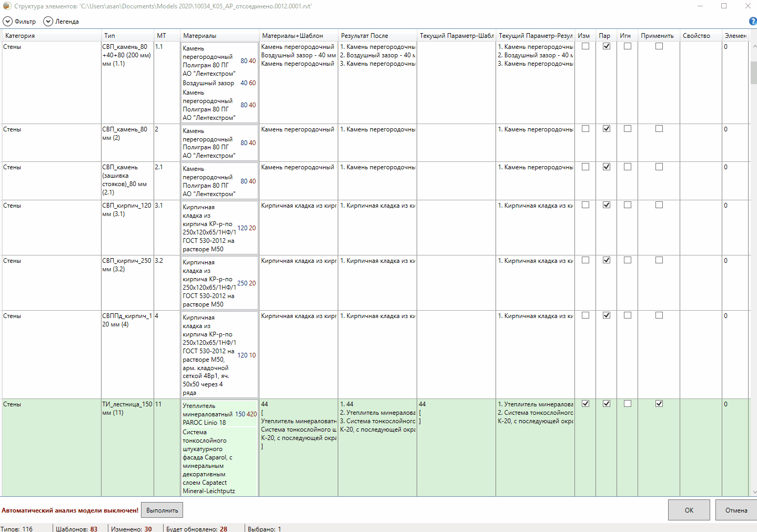This screenshot has width=757, height=532.
Task: Check Применить for the МТ 2.1 row
Action: tap(659, 167)
